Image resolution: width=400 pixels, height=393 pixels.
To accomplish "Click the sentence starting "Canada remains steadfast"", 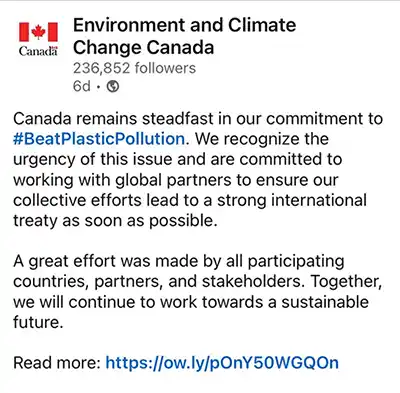I will click(198, 129).
